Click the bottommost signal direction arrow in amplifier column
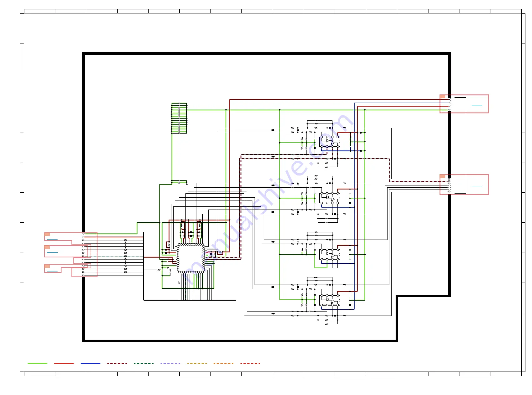 (x=273, y=314)
